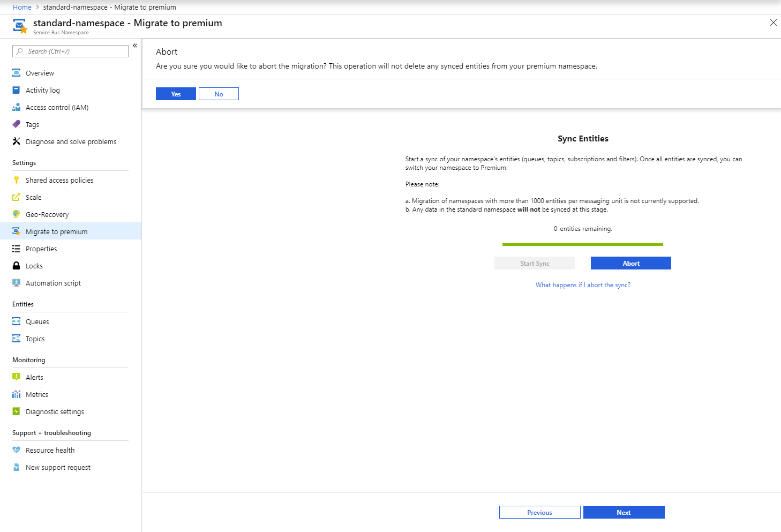
Task: Click the sidebar search field
Action: click(x=70, y=51)
